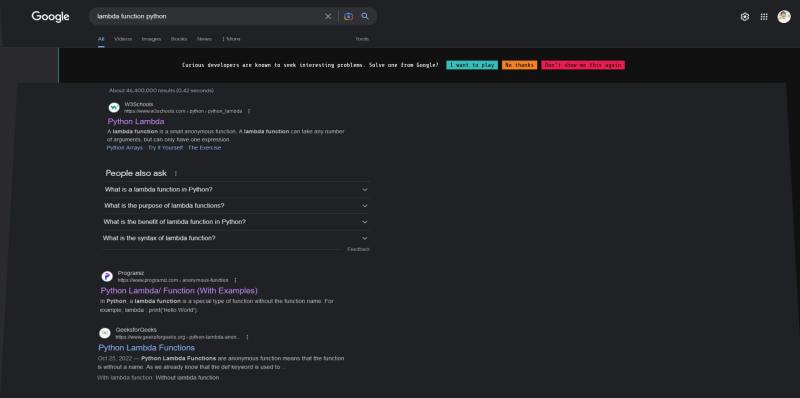Expand 'What is the syntax of lambda function?'

click(235, 238)
